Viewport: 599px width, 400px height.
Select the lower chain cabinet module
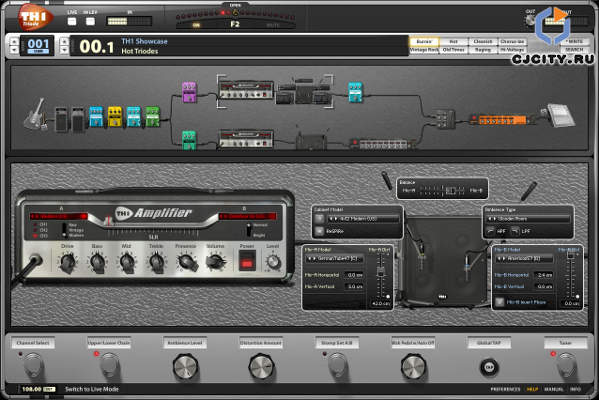(311, 141)
